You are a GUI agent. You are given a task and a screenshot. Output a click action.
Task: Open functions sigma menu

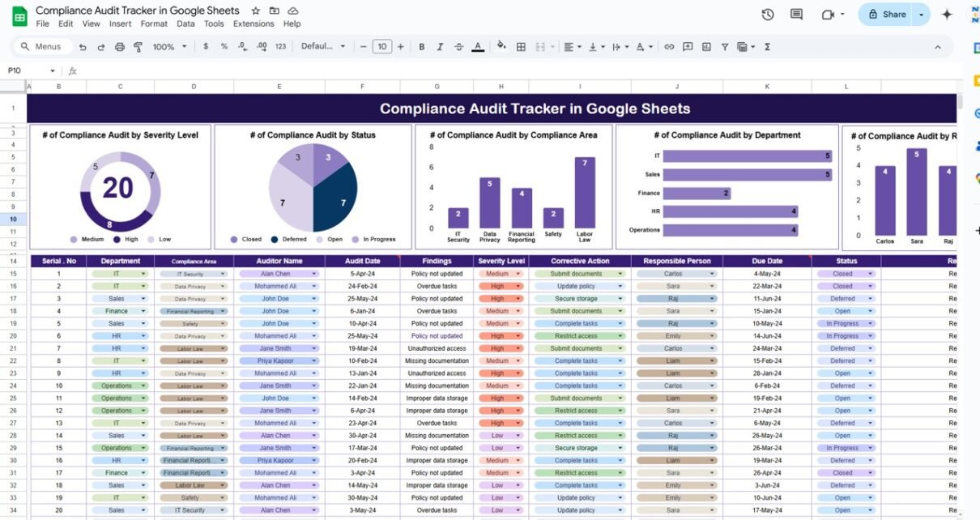coord(767,47)
